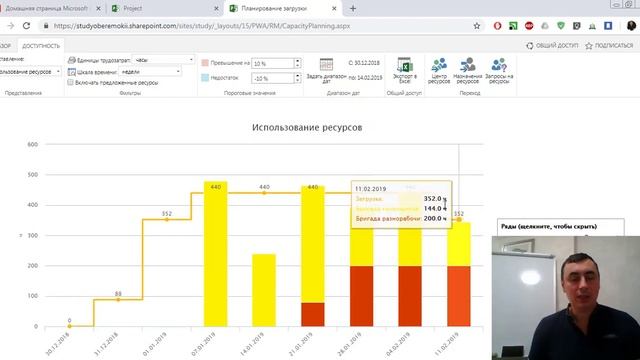Screen dimensions: 640x360
Task: Click the site padlock icon
Action: pyautogui.click(x=46, y=26)
